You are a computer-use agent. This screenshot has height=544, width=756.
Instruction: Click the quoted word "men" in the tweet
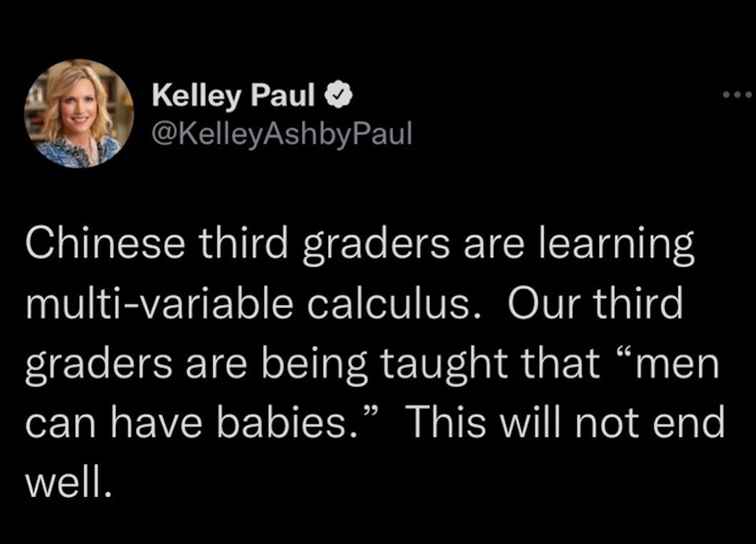pyautogui.click(x=677, y=364)
